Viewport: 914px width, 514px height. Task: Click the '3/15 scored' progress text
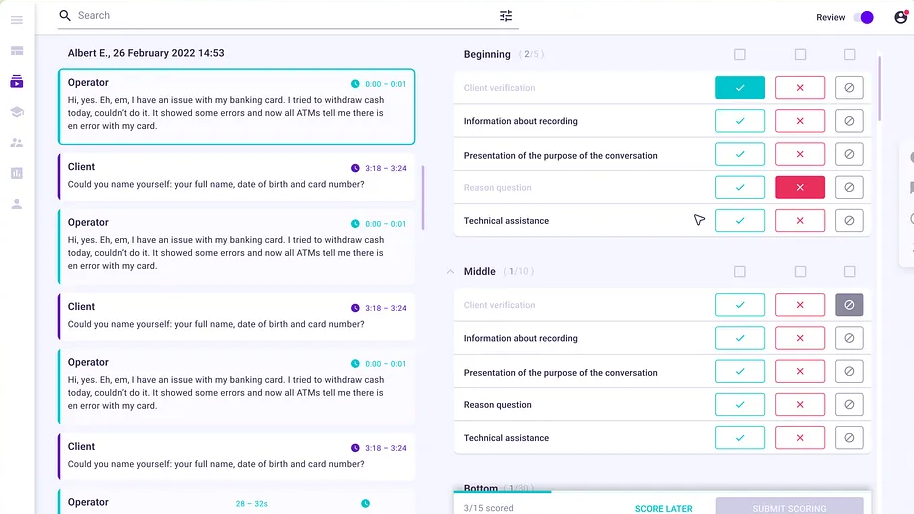(x=488, y=508)
